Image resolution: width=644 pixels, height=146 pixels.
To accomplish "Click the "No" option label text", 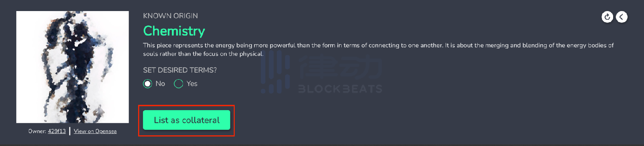I will pos(160,84).
